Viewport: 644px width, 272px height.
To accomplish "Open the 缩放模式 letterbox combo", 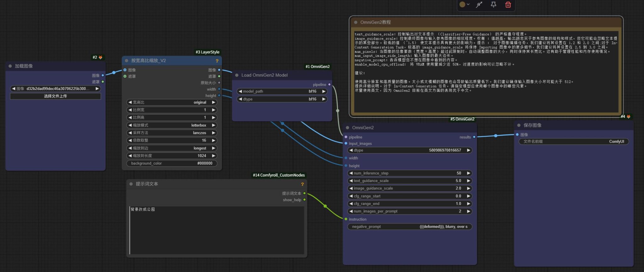I will pyautogui.click(x=172, y=125).
